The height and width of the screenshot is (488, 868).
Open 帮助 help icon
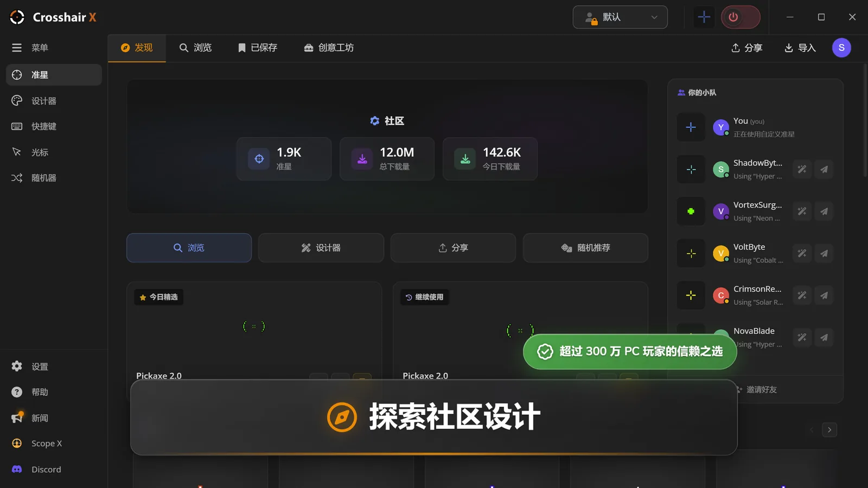(x=17, y=392)
